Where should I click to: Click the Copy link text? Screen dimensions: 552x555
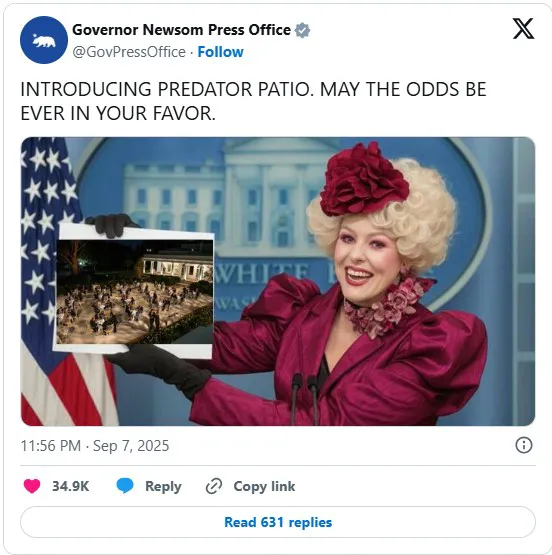[264, 486]
